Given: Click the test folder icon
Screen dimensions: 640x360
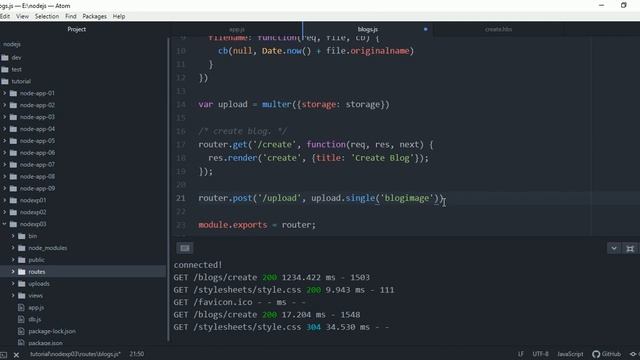Looking at the screenshot, I should 5,69.
